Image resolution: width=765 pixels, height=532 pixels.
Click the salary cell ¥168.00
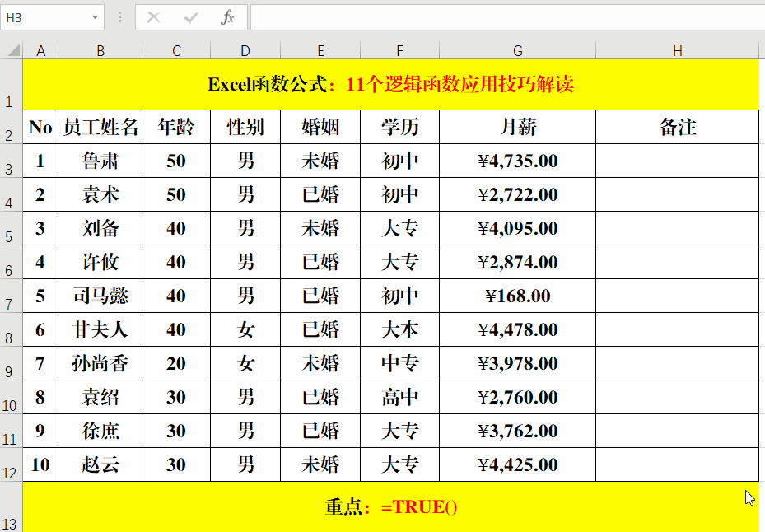click(x=518, y=296)
